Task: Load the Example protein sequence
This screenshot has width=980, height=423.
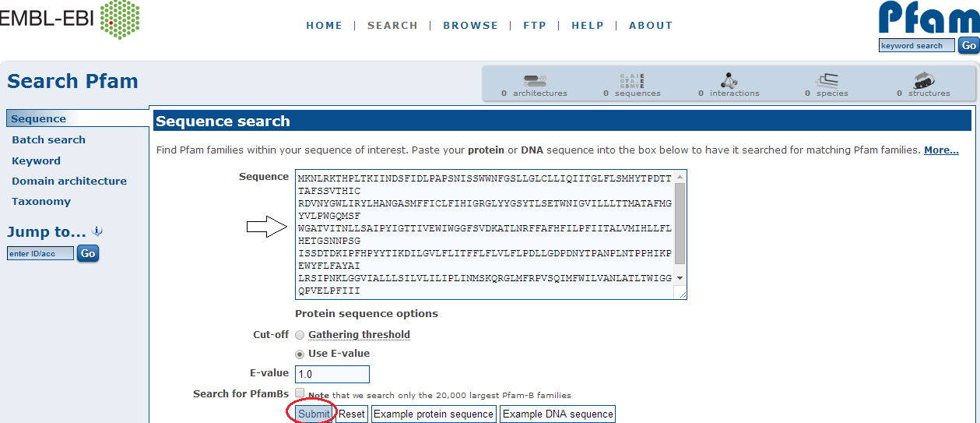Action: [434, 414]
